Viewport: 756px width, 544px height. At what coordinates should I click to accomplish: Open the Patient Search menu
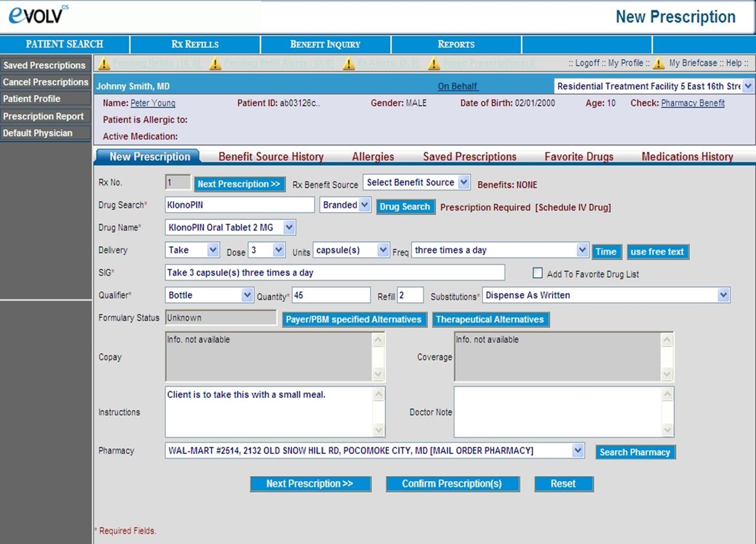[64, 44]
